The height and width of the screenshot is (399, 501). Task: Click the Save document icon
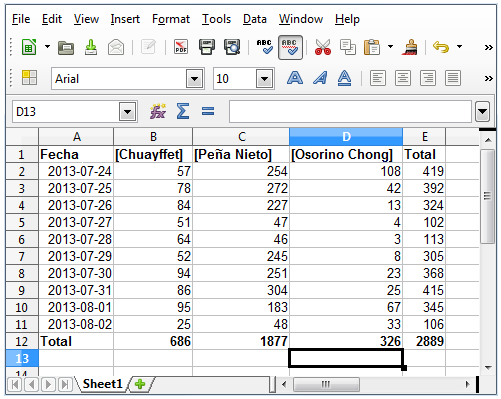[91, 47]
